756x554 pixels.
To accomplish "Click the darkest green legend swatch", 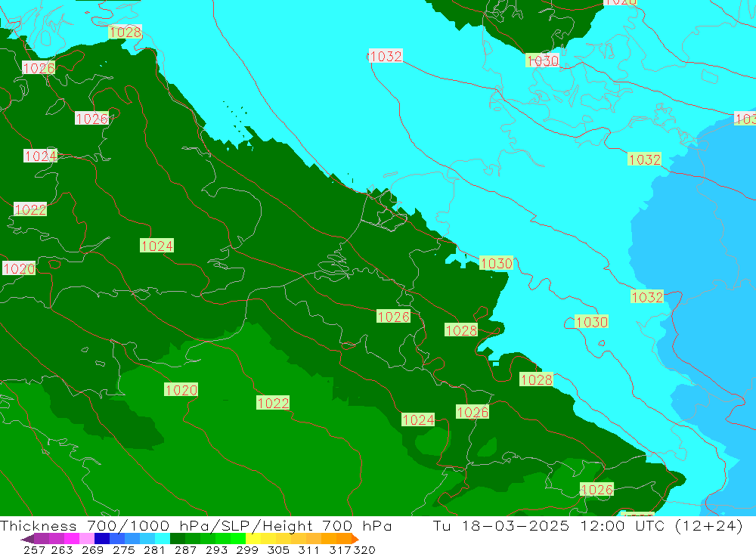I will (x=178, y=539).
